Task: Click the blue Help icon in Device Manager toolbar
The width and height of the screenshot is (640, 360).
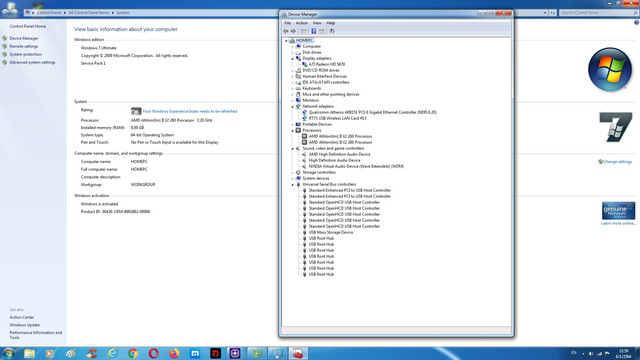Action: tap(313, 31)
